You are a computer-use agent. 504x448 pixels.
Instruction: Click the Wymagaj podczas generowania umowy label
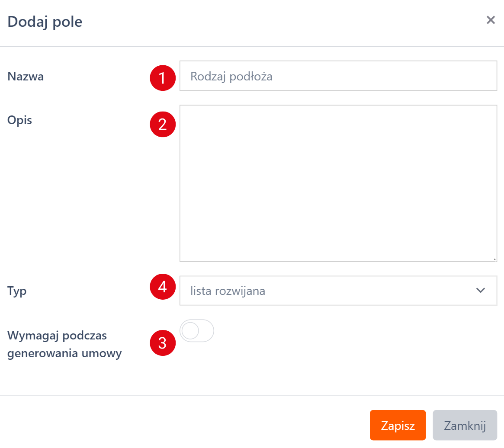pos(64,345)
